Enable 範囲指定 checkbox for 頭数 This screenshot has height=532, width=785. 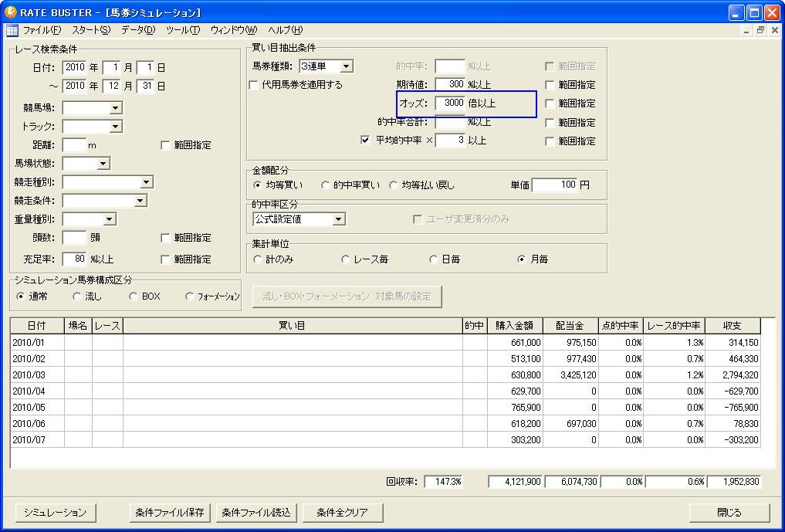point(165,238)
